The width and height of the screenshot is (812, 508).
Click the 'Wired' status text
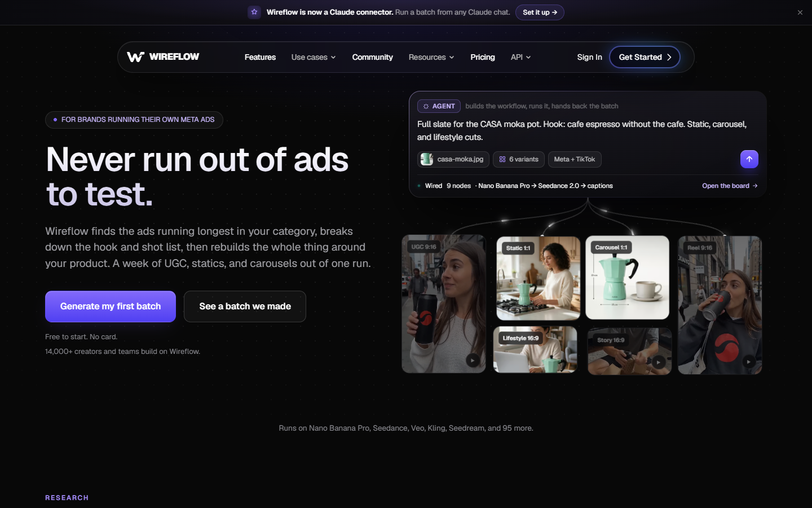[x=434, y=186]
